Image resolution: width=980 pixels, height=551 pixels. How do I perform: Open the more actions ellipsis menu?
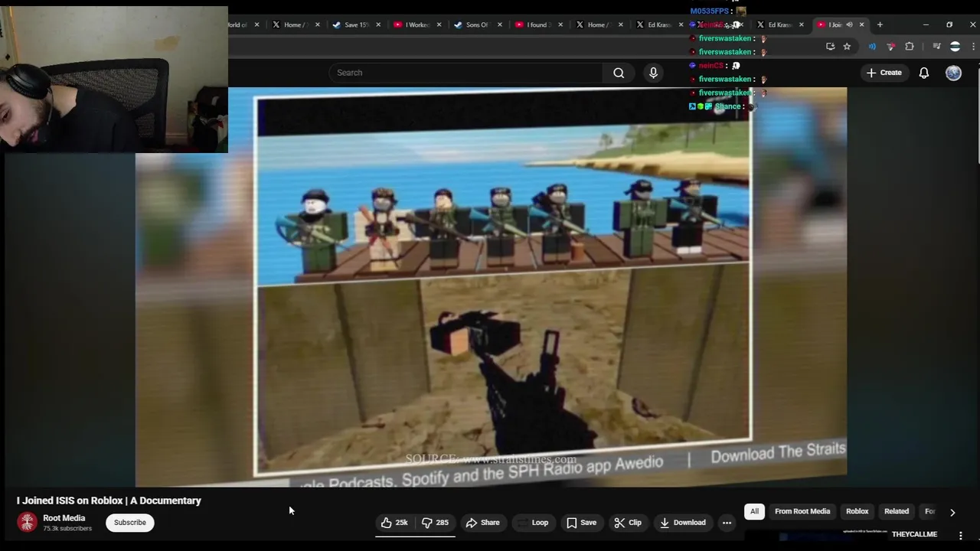click(x=727, y=523)
